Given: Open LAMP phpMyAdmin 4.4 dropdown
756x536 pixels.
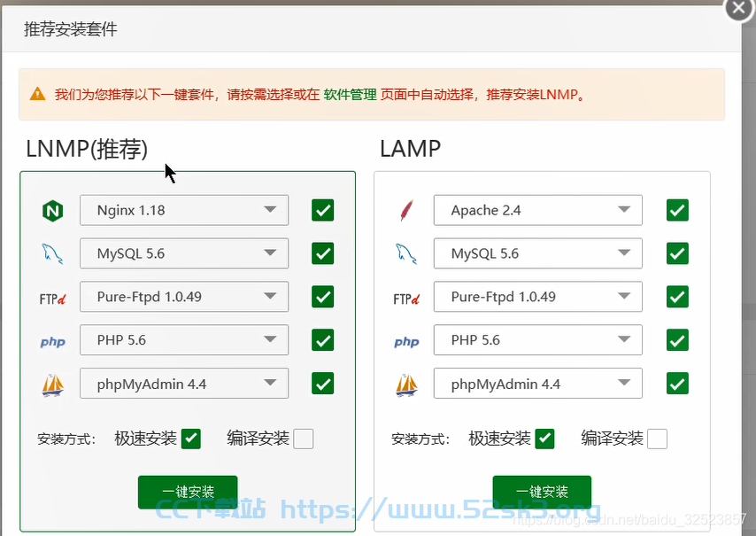Looking at the screenshot, I should tap(538, 384).
